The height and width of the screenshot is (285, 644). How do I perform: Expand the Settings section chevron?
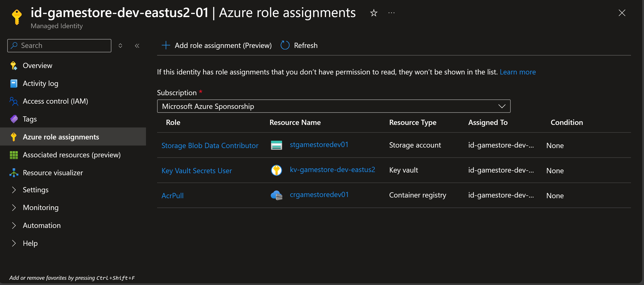tap(14, 190)
